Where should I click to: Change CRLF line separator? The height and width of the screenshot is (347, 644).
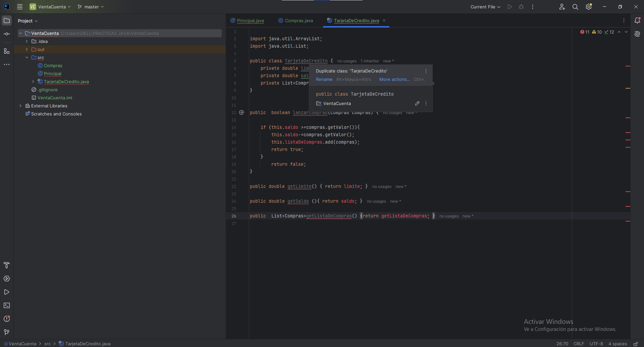[x=579, y=344]
